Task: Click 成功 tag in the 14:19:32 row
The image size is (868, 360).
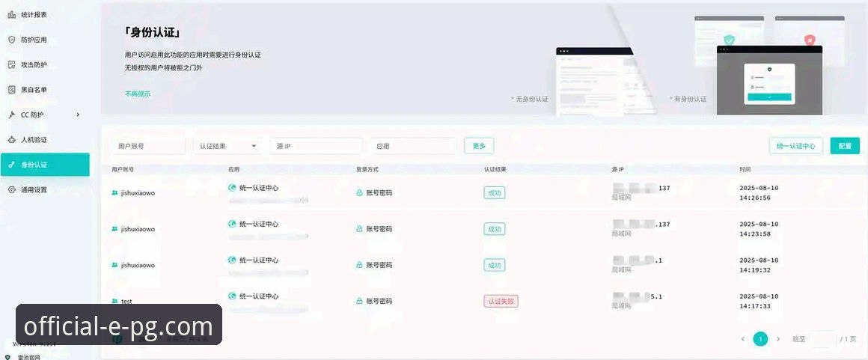Action: click(495, 265)
